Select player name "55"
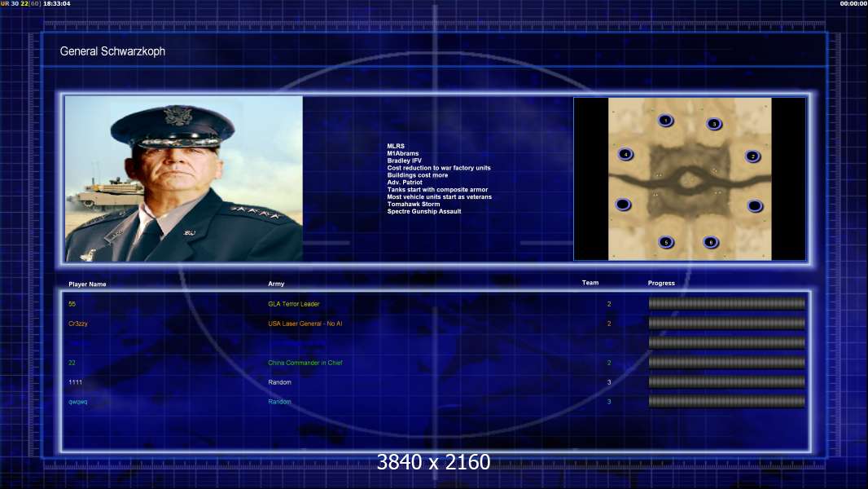The width and height of the screenshot is (868, 489). pos(72,304)
